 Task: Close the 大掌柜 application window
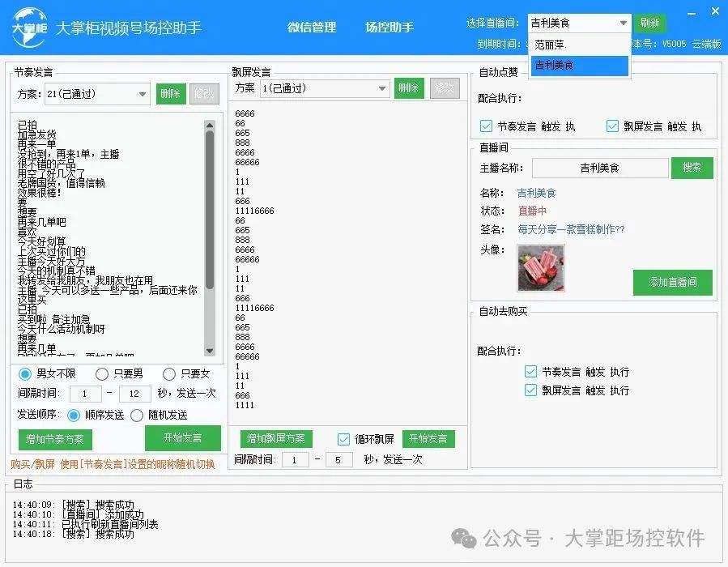click(713, 12)
